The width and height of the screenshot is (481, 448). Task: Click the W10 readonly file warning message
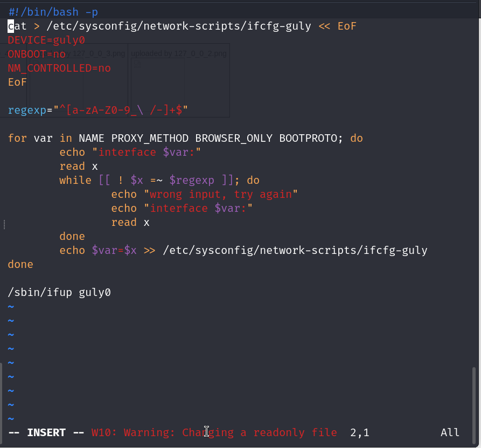pos(214,432)
